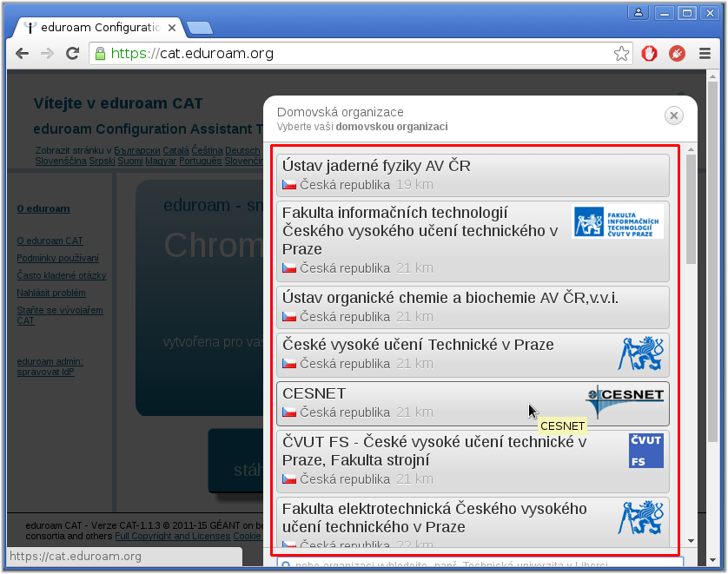Open a new browser tab

click(x=200, y=29)
